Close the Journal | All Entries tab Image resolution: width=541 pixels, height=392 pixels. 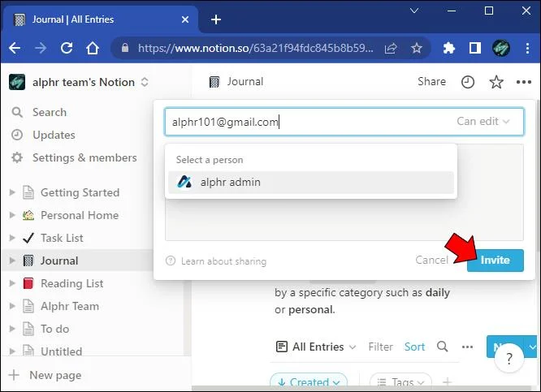185,19
